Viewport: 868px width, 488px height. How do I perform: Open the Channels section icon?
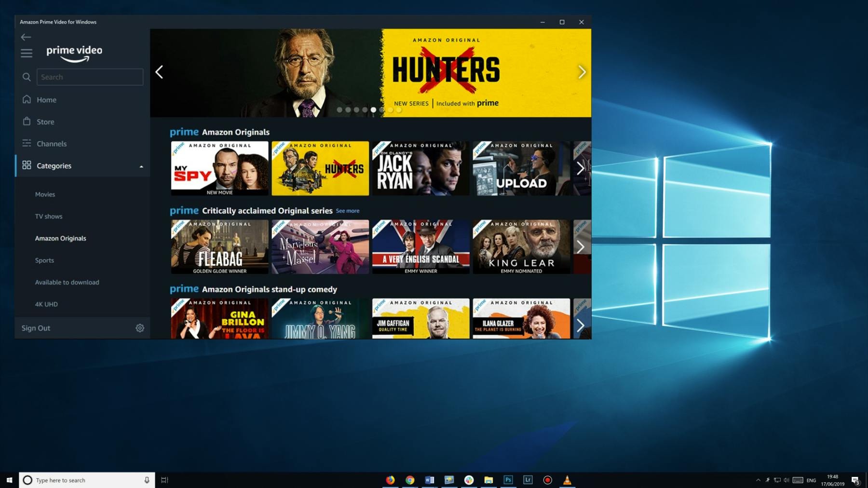point(27,143)
